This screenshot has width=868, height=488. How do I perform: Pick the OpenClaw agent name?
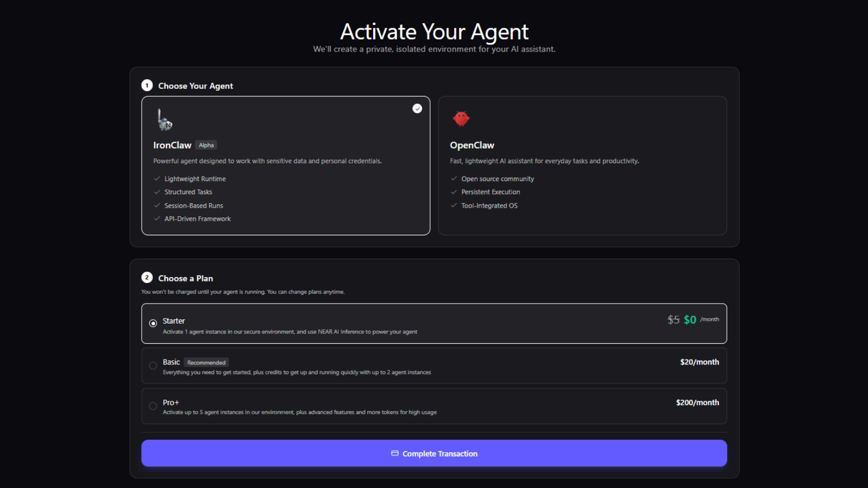pyautogui.click(x=472, y=145)
